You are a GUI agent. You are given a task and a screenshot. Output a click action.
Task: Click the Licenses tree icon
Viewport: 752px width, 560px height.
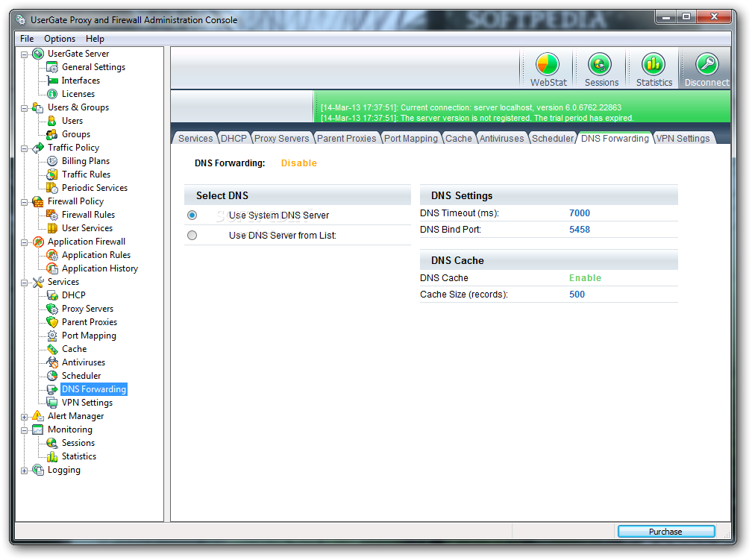click(x=52, y=94)
